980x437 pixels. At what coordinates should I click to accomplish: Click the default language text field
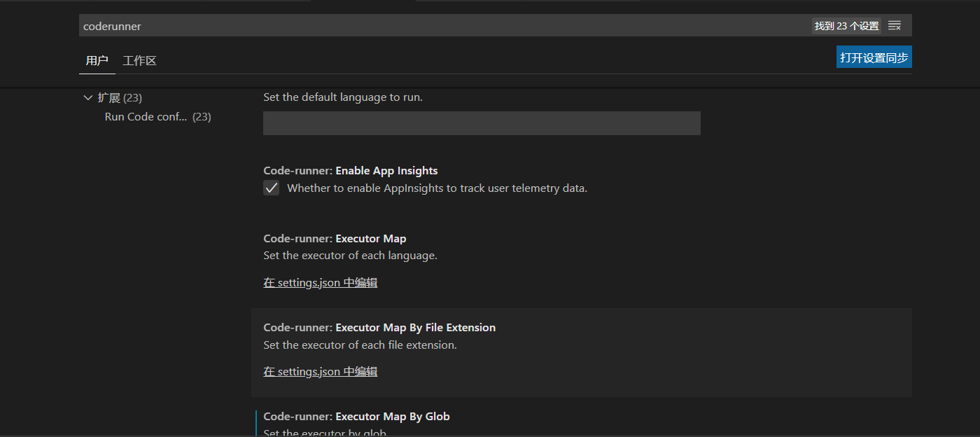(x=482, y=123)
